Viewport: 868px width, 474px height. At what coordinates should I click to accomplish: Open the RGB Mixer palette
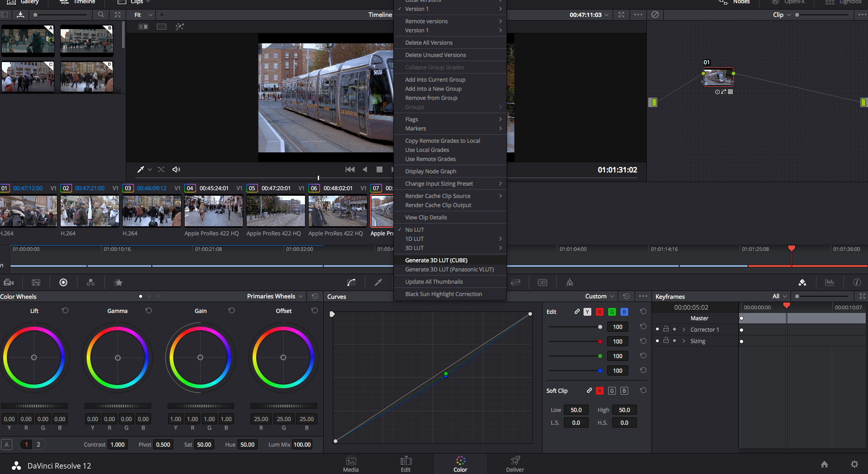click(x=91, y=282)
